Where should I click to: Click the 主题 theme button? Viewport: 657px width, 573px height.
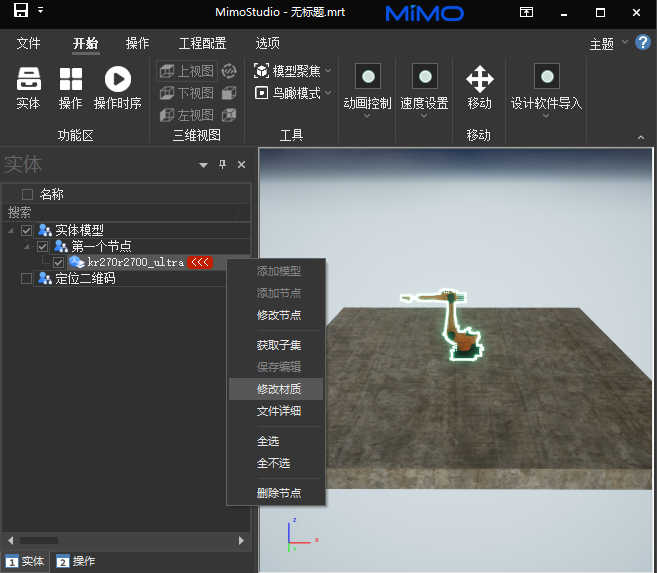602,45
